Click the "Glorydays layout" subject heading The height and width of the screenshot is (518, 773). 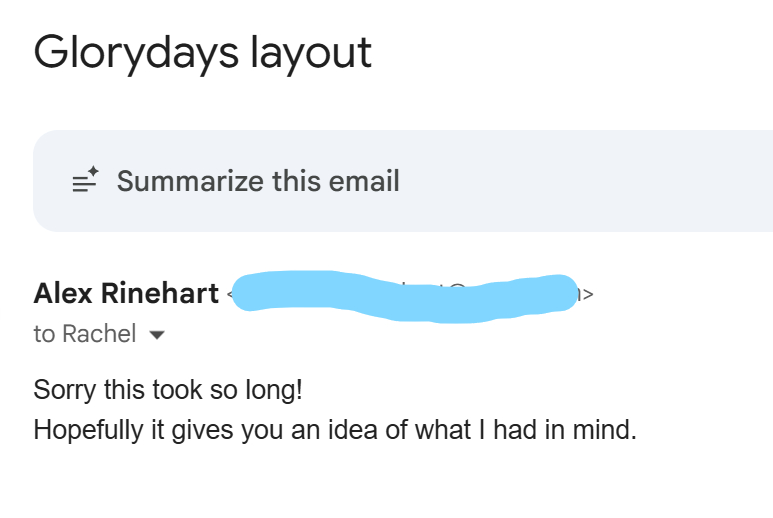click(203, 52)
